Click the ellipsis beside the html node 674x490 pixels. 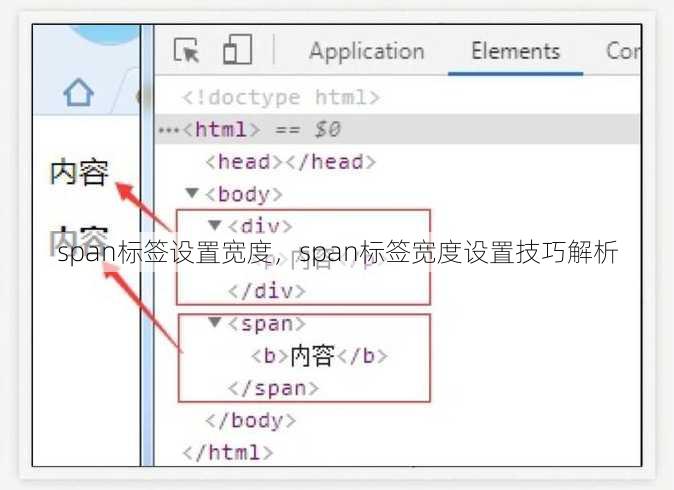pyautogui.click(x=168, y=130)
